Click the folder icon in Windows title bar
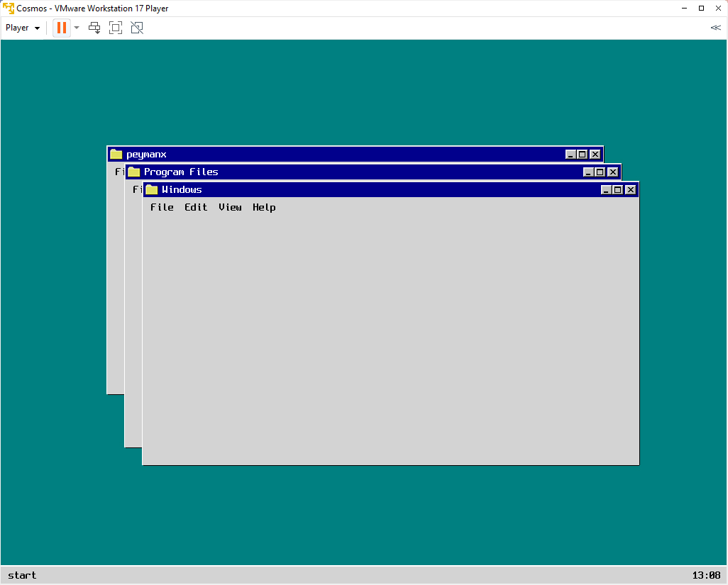The width and height of the screenshot is (728, 585). coord(152,189)
